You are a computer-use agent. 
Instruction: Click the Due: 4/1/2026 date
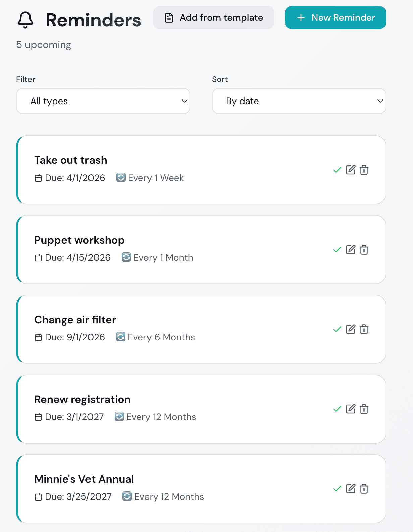click(x=75, y=178)
